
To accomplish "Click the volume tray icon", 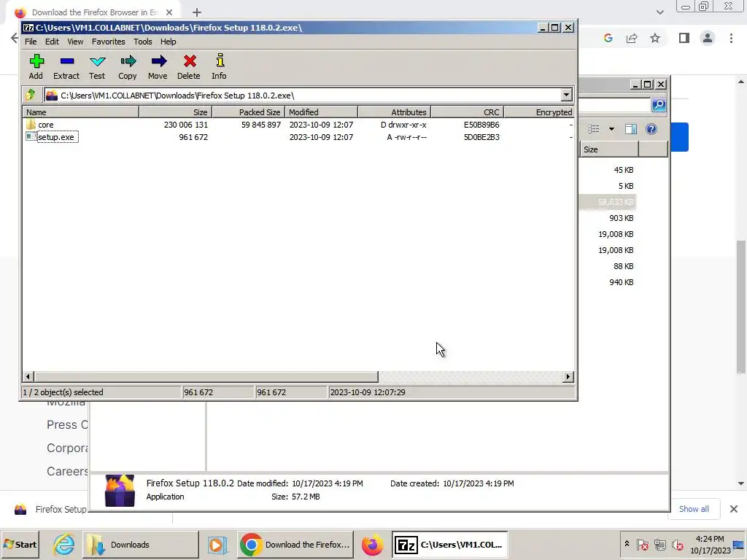I will (677, 545).
